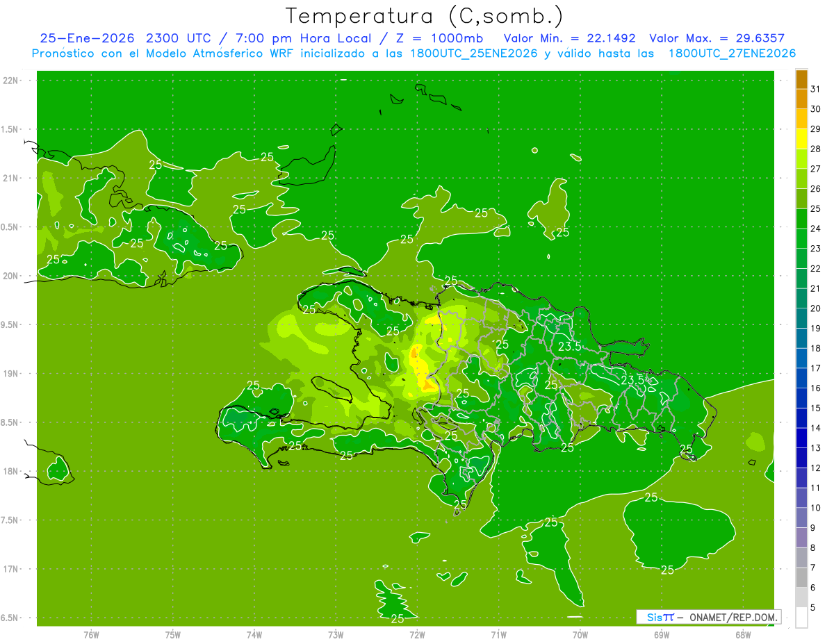Viewport: 834px width, 644px height.
Task: Click the color scale label "28"
Action: (815, 149)
